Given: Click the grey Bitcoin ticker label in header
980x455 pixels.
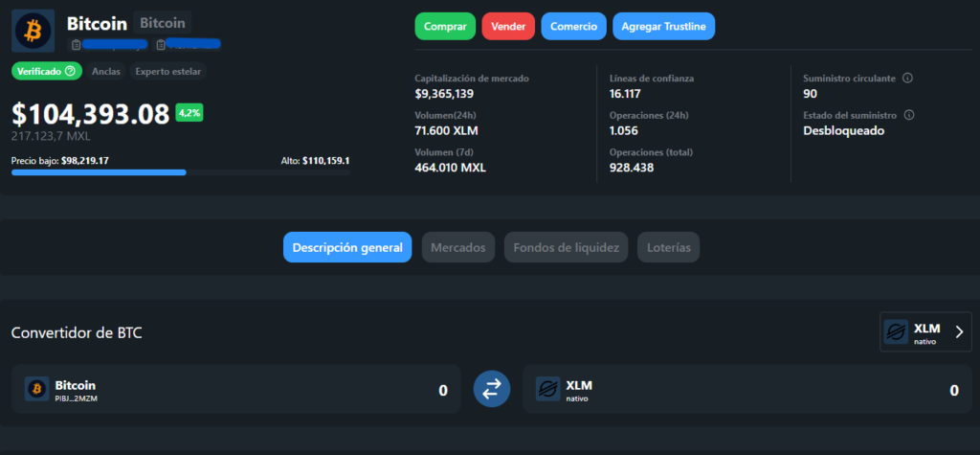Looking at the screenshot, I should (163, 24).
